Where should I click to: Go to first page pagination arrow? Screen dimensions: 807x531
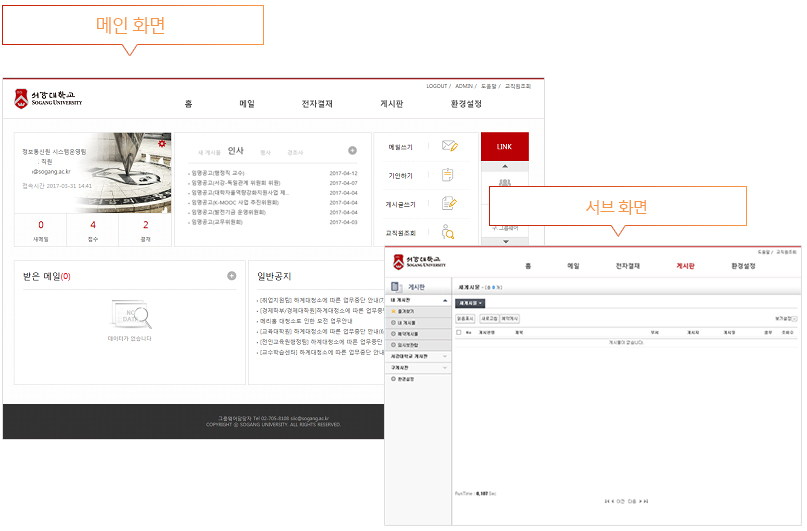pos(607,501)
